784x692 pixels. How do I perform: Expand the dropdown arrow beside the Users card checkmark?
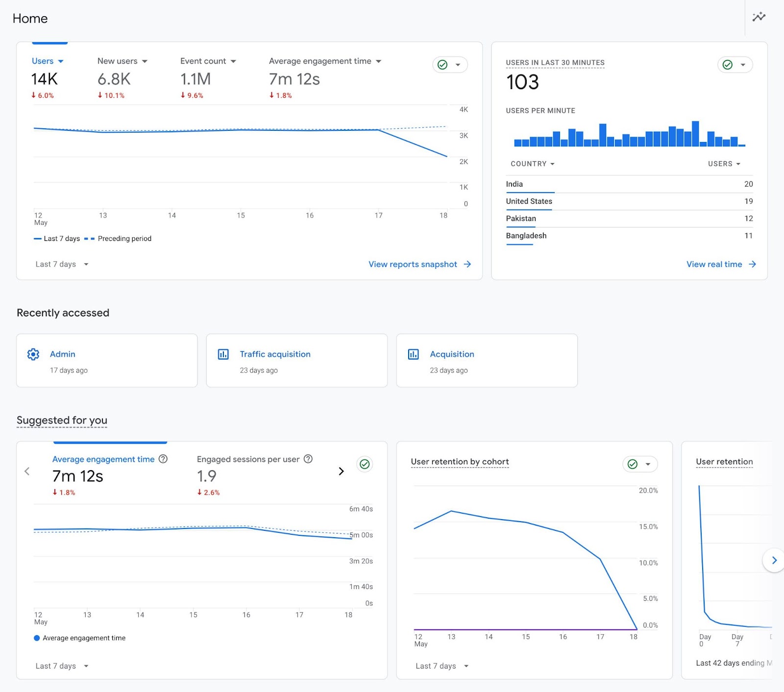tap(457, 64)
